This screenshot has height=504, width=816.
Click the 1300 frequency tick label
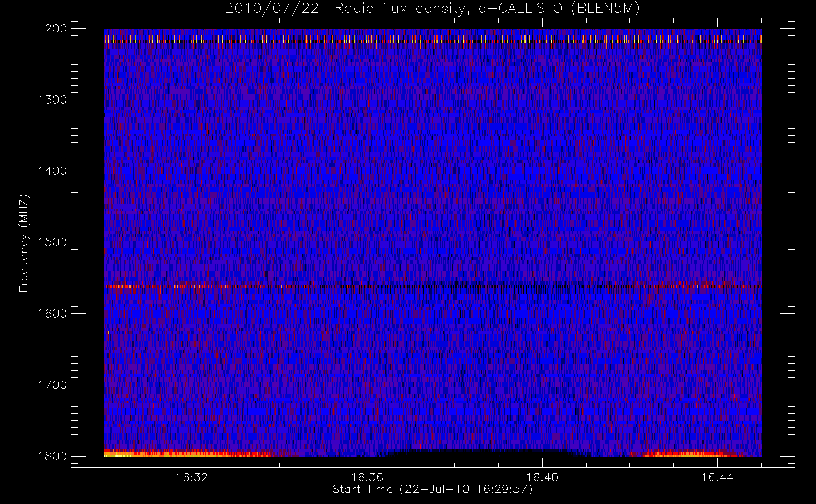click(x=52, y=100)
